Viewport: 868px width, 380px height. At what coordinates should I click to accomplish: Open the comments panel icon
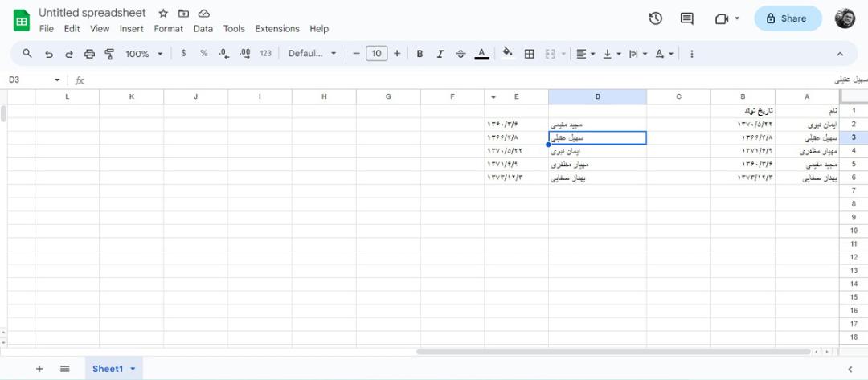coord(686,18)
